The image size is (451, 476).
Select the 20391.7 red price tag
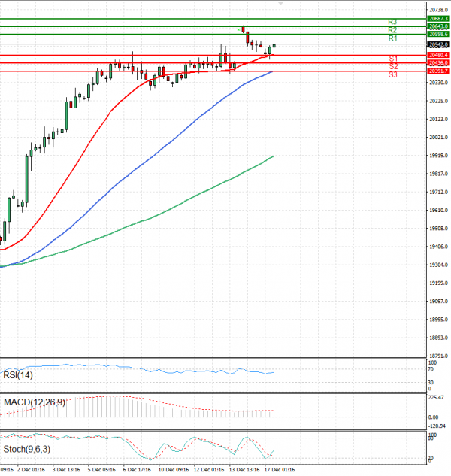(438, 71)
